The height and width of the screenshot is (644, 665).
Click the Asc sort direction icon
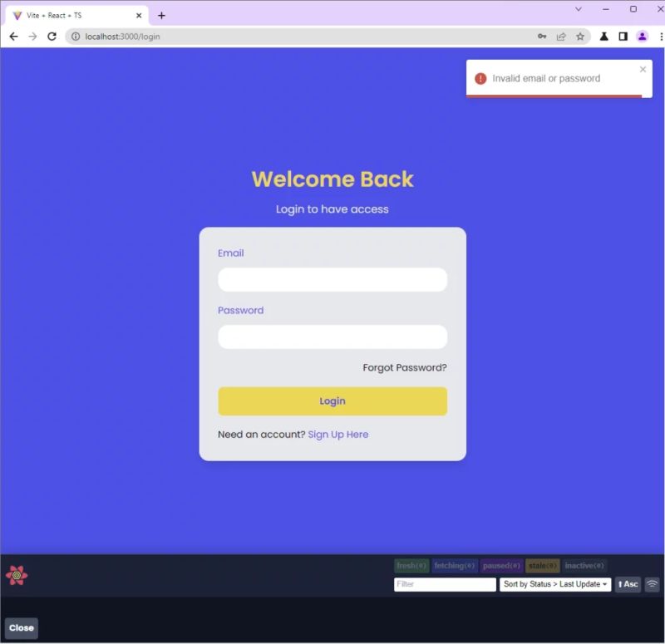click(628, 584)
